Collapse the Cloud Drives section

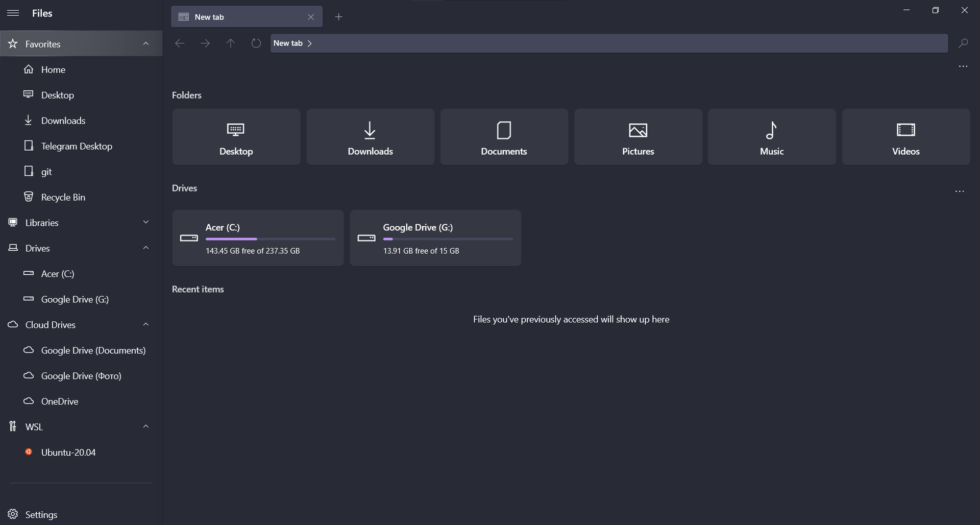tap(146, 324)
